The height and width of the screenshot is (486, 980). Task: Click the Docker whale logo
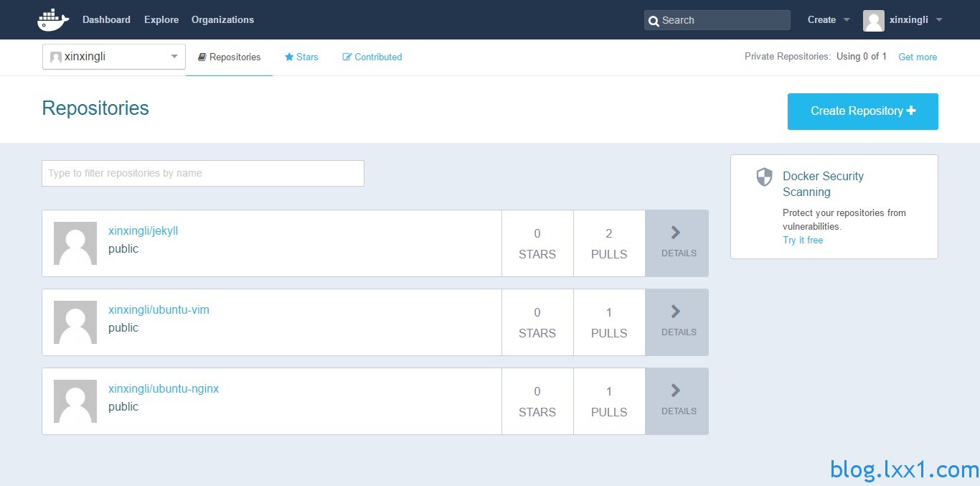click(x=53, y=20)
